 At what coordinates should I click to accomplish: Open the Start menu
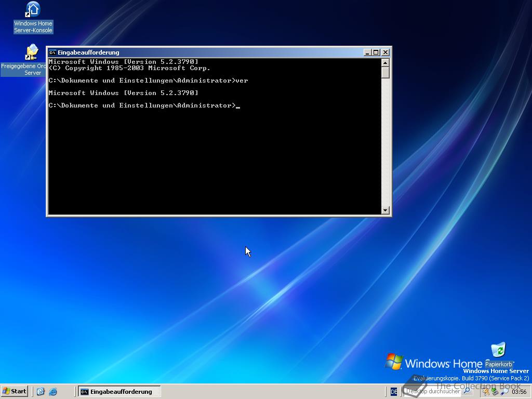tap(14, 391)
